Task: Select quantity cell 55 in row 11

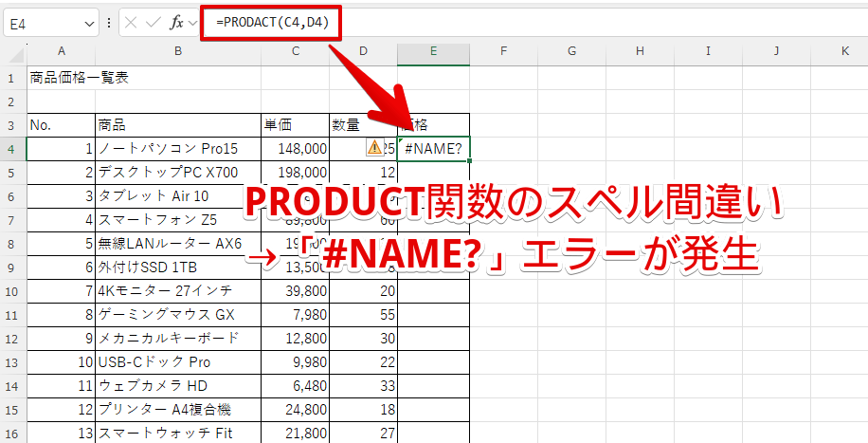Action: [363, 315]
